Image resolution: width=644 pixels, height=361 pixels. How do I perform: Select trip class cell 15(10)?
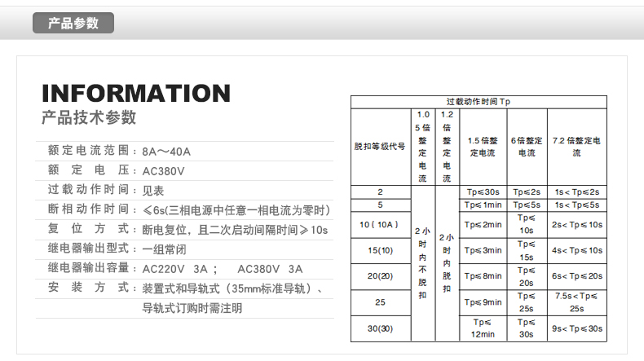coord(381,250)
